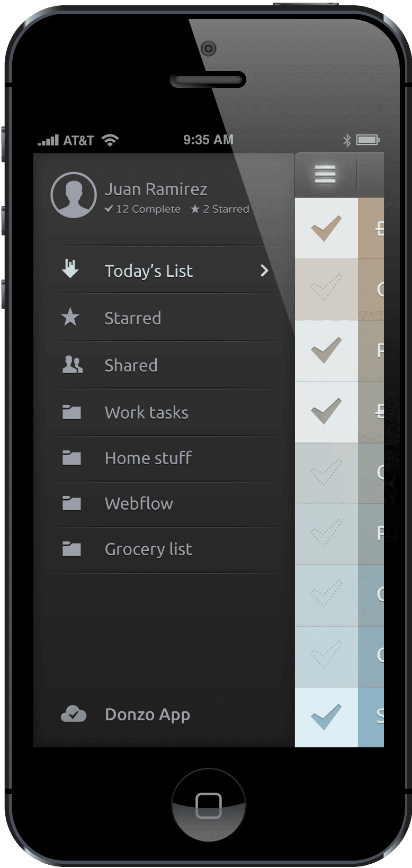Check the fifth task's dotted checkbox
The height and width of the screenshot is (868, 412).
point(326,472)
